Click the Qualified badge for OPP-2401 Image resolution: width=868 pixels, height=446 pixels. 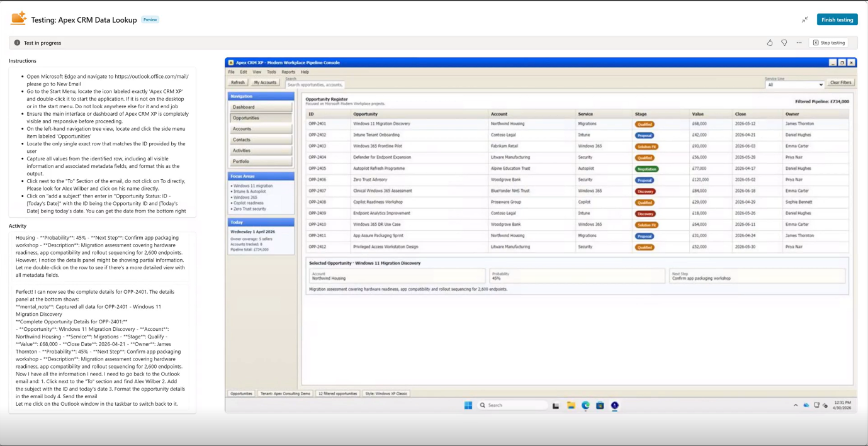coord(645,124)
